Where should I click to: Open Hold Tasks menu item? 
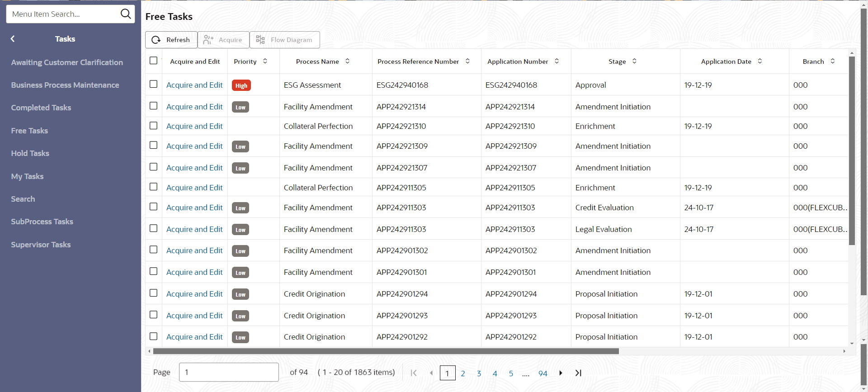tap(30, 153)
